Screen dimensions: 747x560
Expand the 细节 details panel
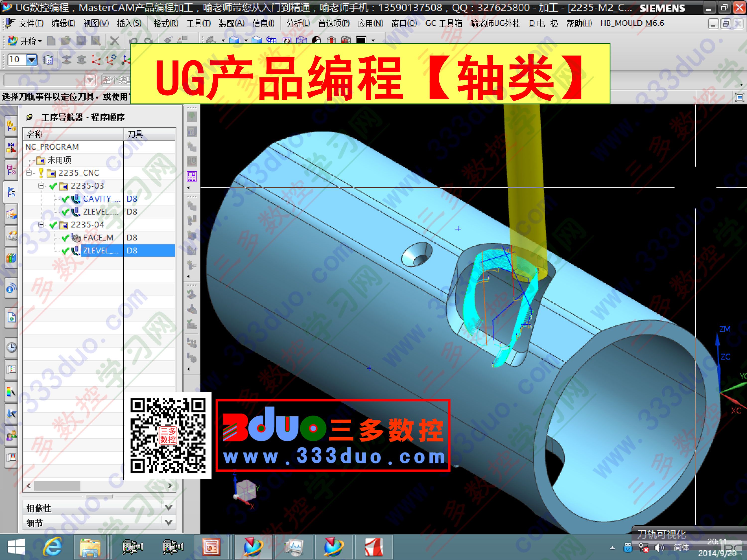point(169,522)
